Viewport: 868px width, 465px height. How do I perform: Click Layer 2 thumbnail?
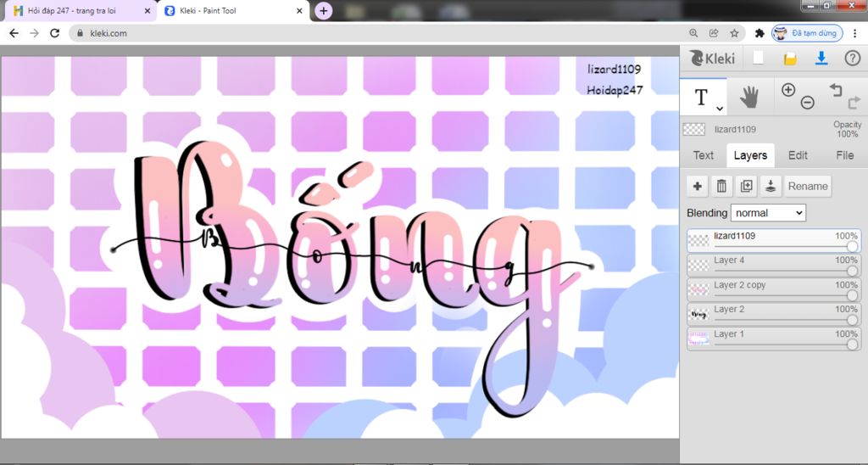698,314
